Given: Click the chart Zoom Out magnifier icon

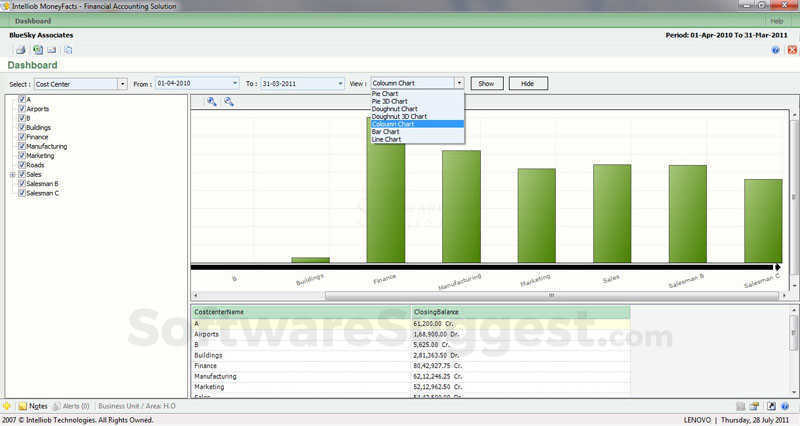Looking at the screenshot, I should (229, 102).
